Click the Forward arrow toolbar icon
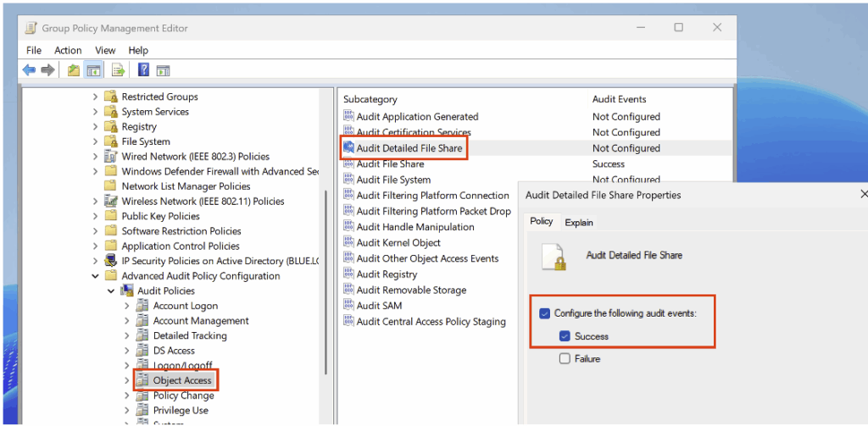This screenshot has width=868, height=426. tap(48, 70)
